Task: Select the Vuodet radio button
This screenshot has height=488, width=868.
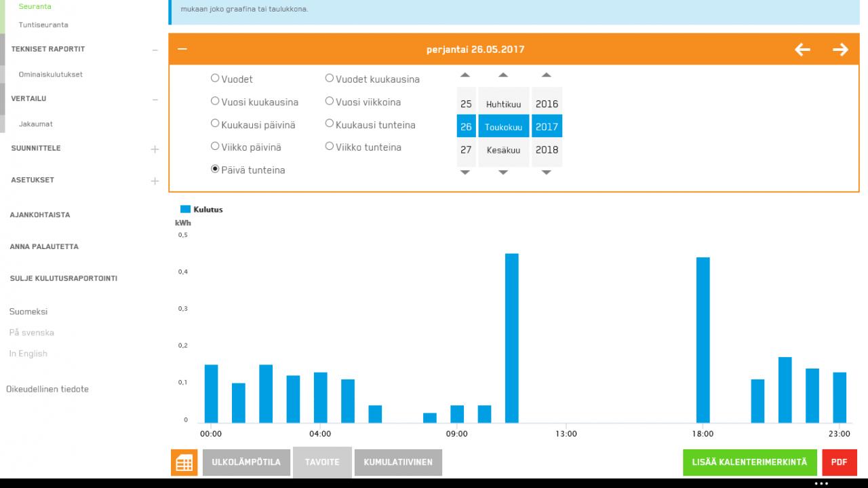Action: pyautogui.click(x=215, y=78)
